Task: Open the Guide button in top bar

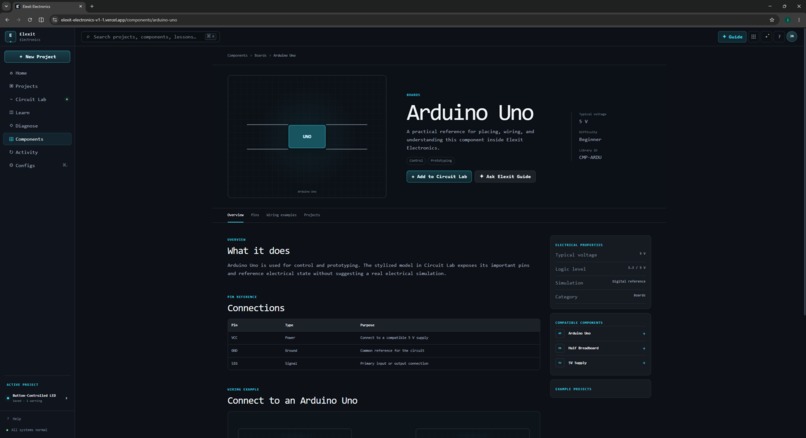Action: click(732, 36)
